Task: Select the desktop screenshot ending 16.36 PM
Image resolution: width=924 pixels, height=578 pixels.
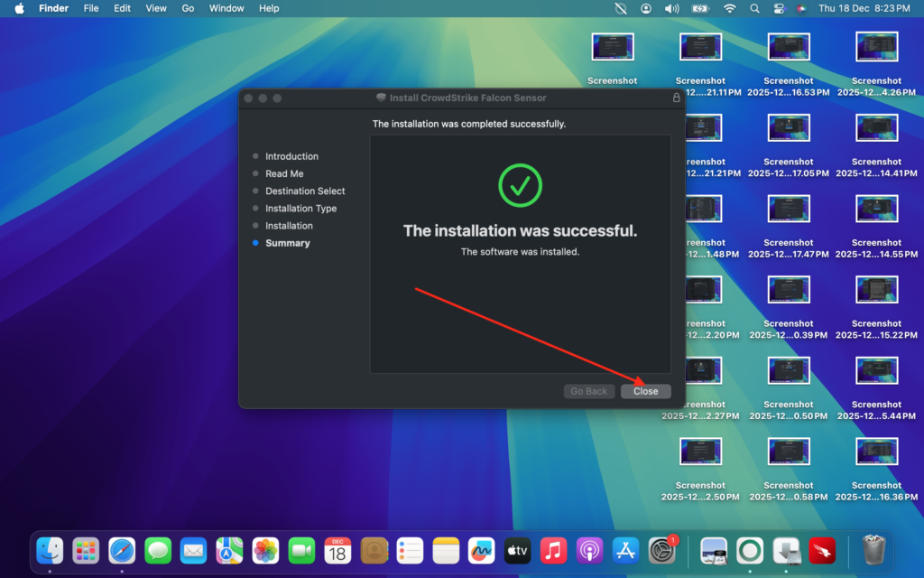Action: point(876,452)
